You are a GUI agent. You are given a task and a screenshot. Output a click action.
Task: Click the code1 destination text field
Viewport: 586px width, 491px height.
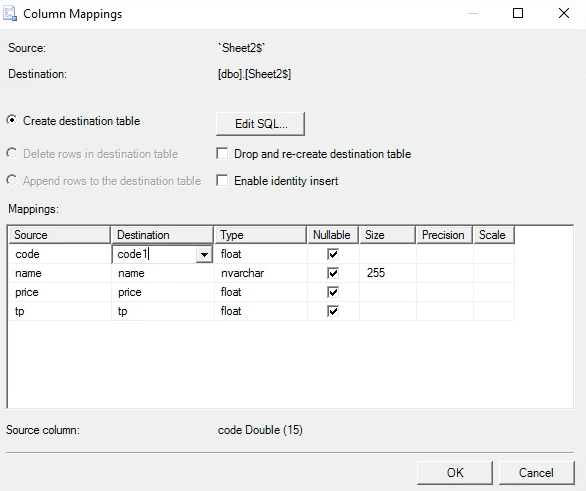coord(154,254)
